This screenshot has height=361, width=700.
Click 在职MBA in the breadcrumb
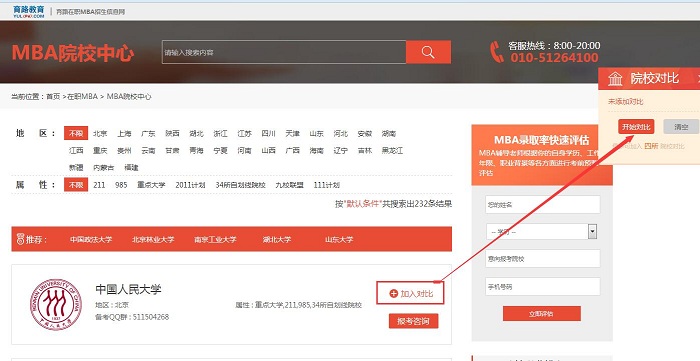pos(82,96)
